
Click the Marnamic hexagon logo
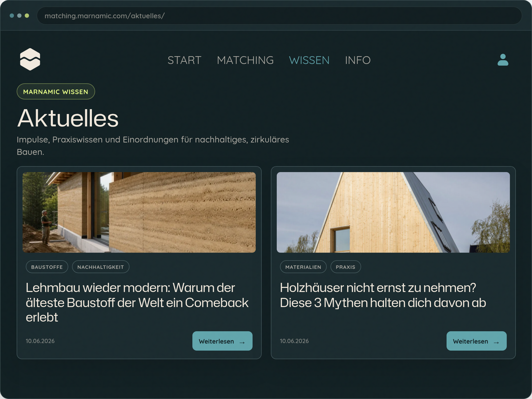[x=30, y=59]
